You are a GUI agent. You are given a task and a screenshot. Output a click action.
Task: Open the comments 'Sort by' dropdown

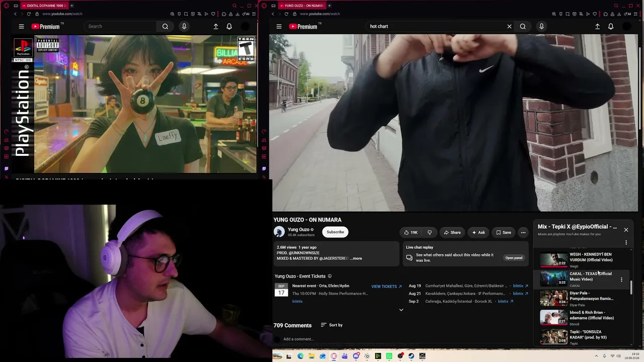(x=332, y=325)
